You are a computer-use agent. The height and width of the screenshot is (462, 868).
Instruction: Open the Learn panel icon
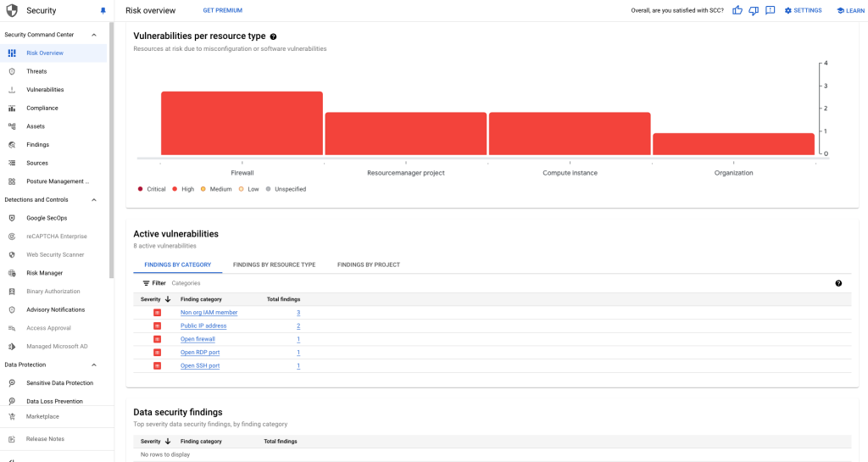click(840, 10)
